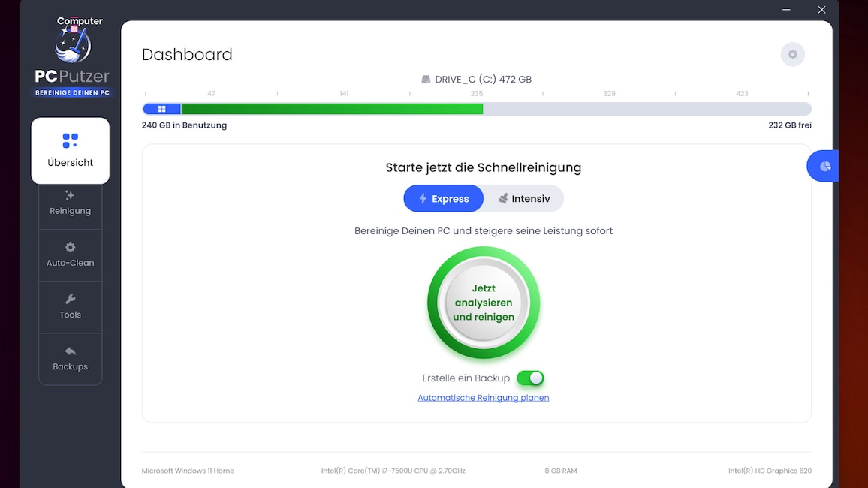Screen dimensions: 868x488
Task: Click the 240 GB in Benutzung text
Action: click(x=185, y=125)
